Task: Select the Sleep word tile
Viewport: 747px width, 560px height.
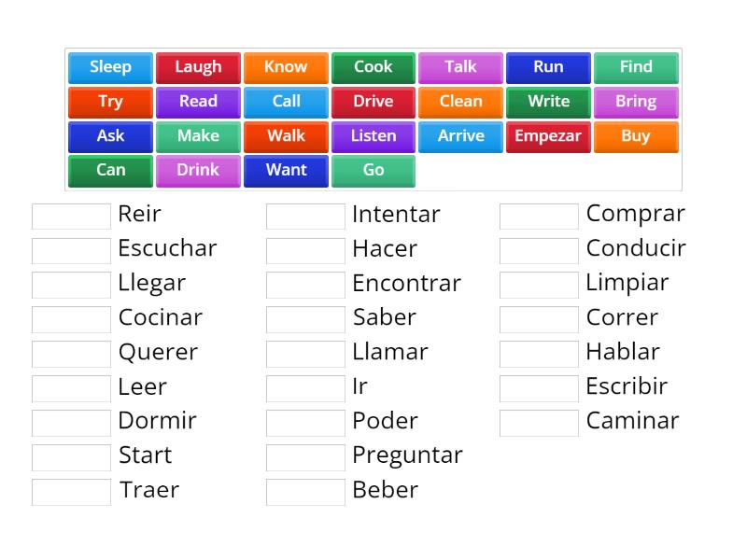Action: tap(109, 67)
